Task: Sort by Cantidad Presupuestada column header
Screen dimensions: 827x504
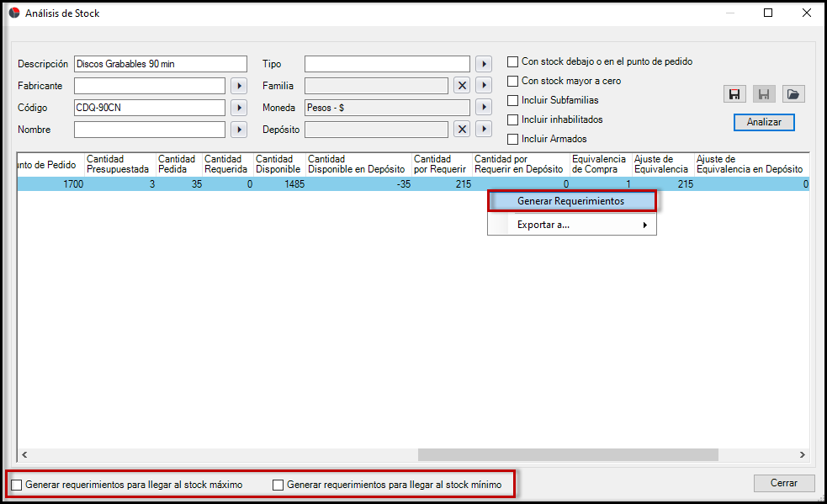Action: click(x=120, y=164)
